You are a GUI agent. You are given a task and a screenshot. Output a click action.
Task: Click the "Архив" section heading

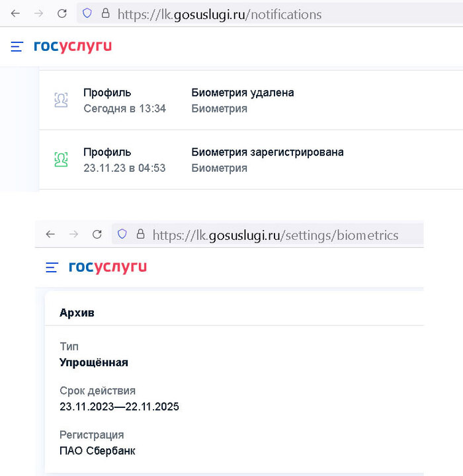point(77,313)
